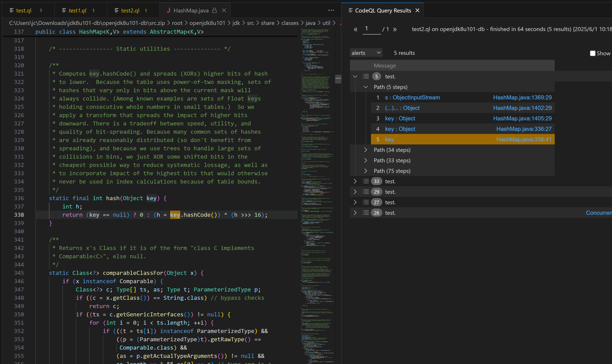This screenshot has width=612, height=364.
Task: Open the editor more actions ellipsis menu
Action: click(331, 10)
